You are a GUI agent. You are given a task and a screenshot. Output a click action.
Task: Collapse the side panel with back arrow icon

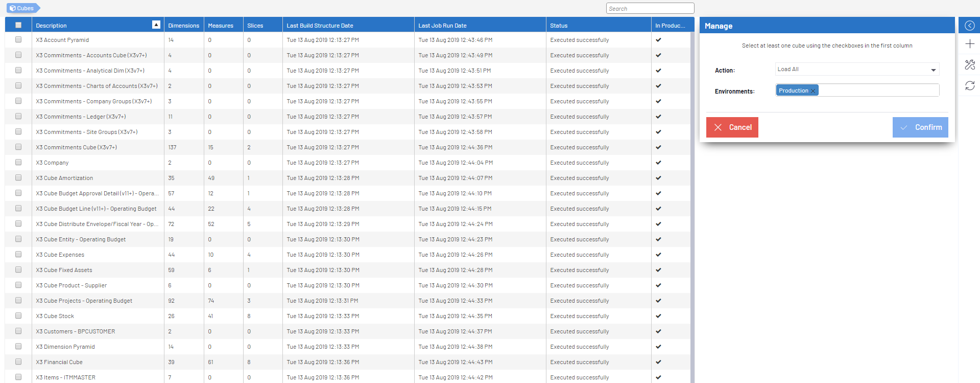click(x=969, y=26)
